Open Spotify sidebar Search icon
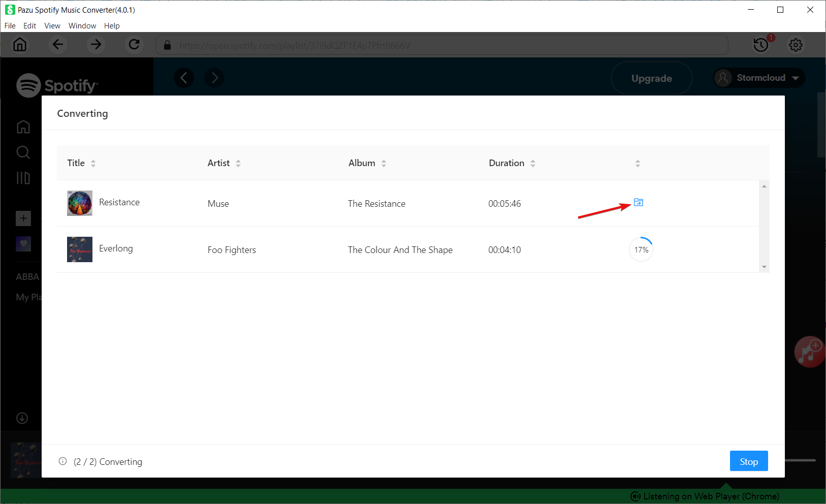The width and height of the screenshot is (826, 504). [x=23, y=152]
